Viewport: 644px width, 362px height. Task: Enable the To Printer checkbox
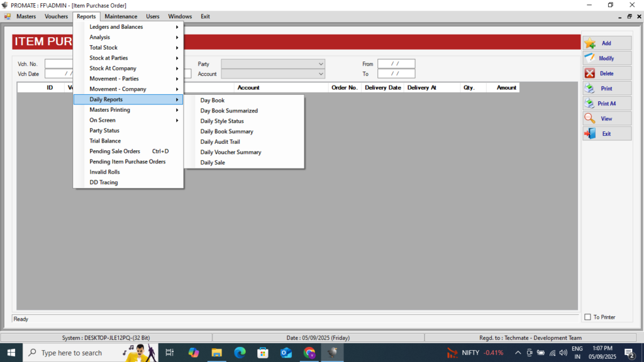[587, 317]
